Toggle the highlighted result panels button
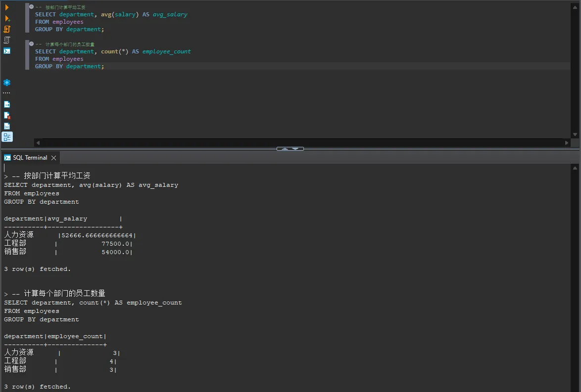The height and width of the screenshot is (392, 581). coord(7,137)
